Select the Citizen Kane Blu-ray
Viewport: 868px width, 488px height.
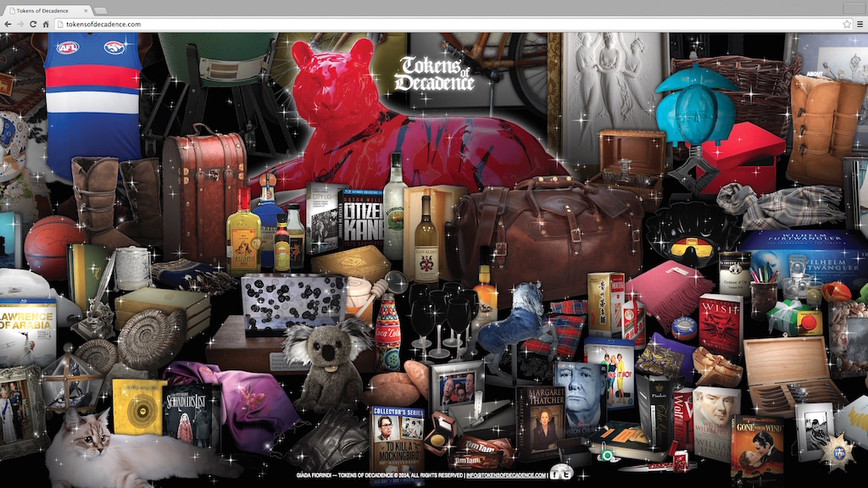point(363,221)
